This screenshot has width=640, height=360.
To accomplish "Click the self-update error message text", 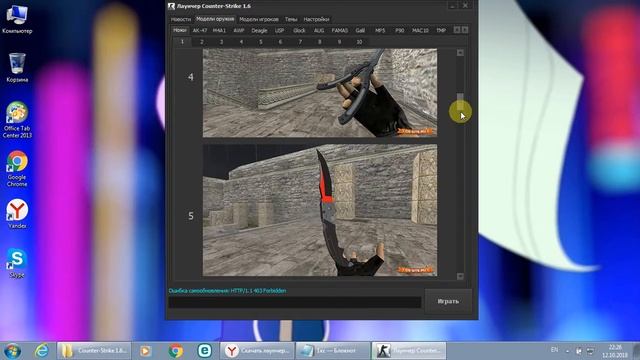I will [227, 291].
